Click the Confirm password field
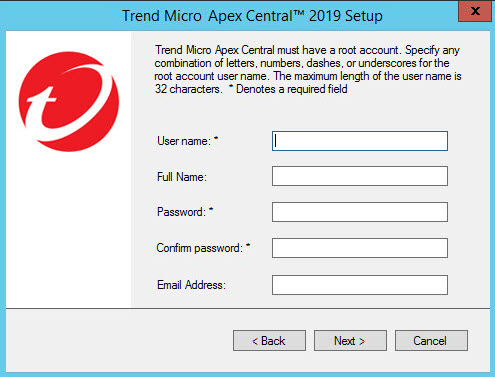Viewport: 495px width, 377px height. (x=360, y=248)
